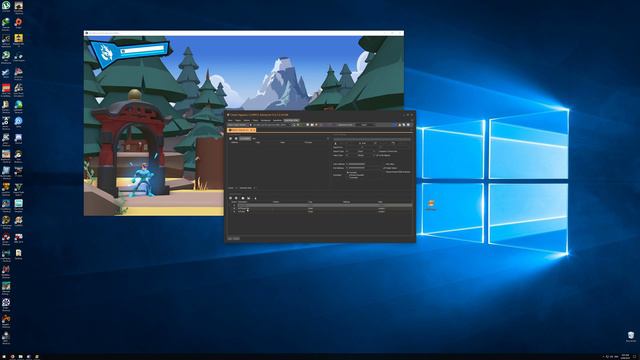Select the orange highlighted tab in dark tool window
The height and width of the screenshot is (360, 640).
point(241,130)
